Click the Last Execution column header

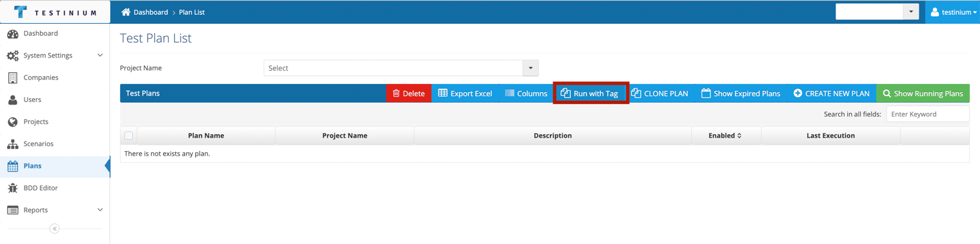pos(830,136)
